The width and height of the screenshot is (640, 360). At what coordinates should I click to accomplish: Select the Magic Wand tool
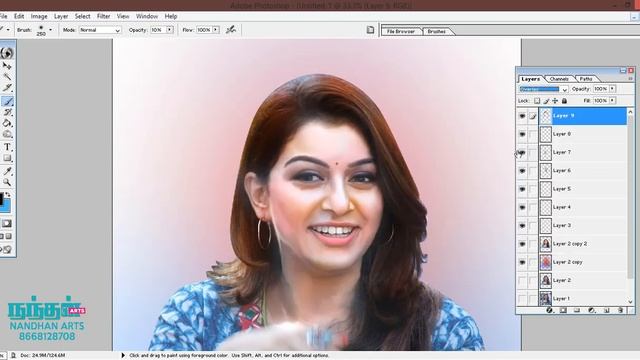[7, 76]
